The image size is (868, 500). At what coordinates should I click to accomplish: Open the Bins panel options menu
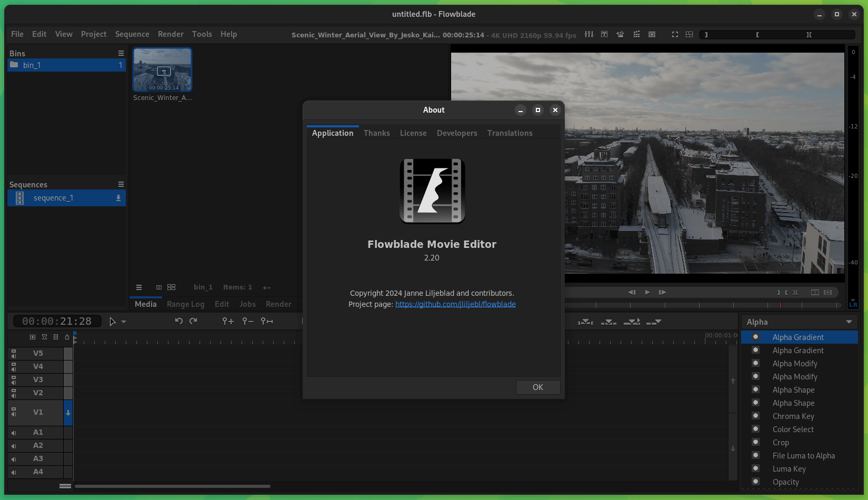[121, 53]
